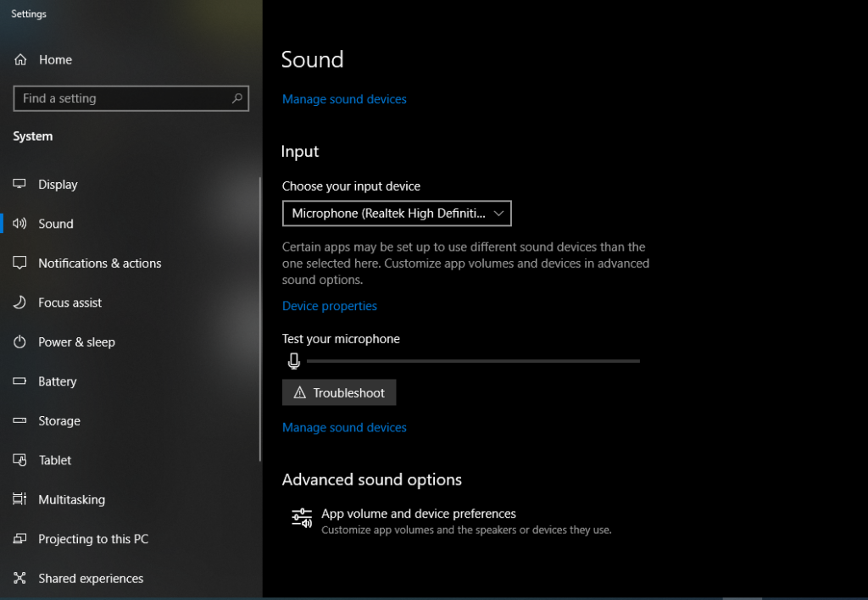The width and height of the screenshot is (868, 600).
Task: Click the Battery icon in sidebar
Action: coord(20,381)
